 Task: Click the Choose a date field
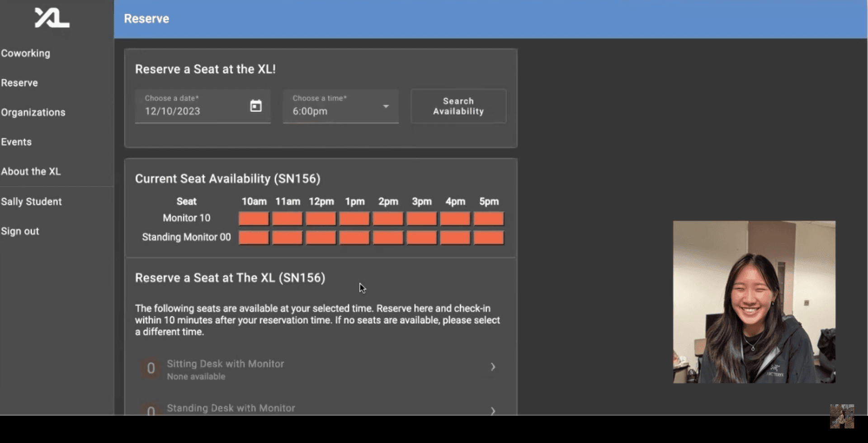pyautogui.click(x=203, y=106)
